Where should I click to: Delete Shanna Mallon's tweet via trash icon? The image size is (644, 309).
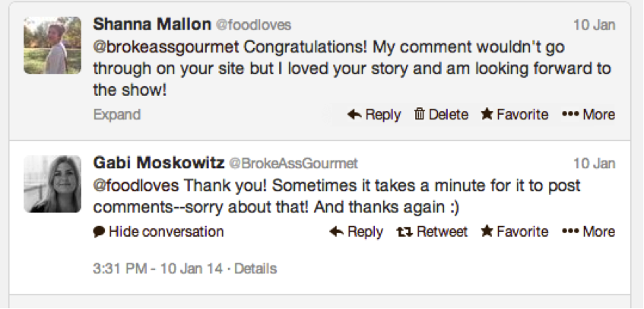tap(441, 114)
